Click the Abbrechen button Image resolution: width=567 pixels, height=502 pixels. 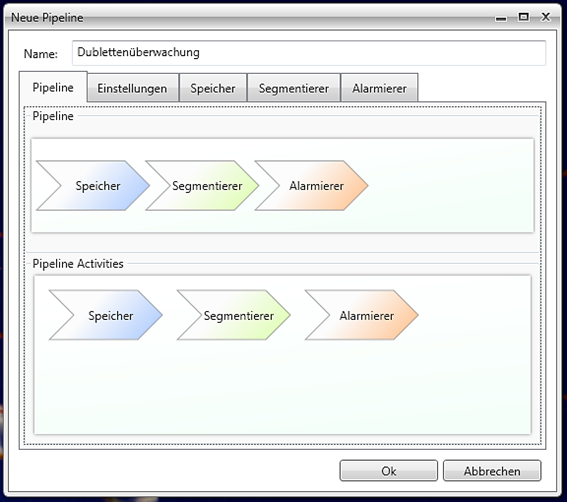[x=492, y=471]
